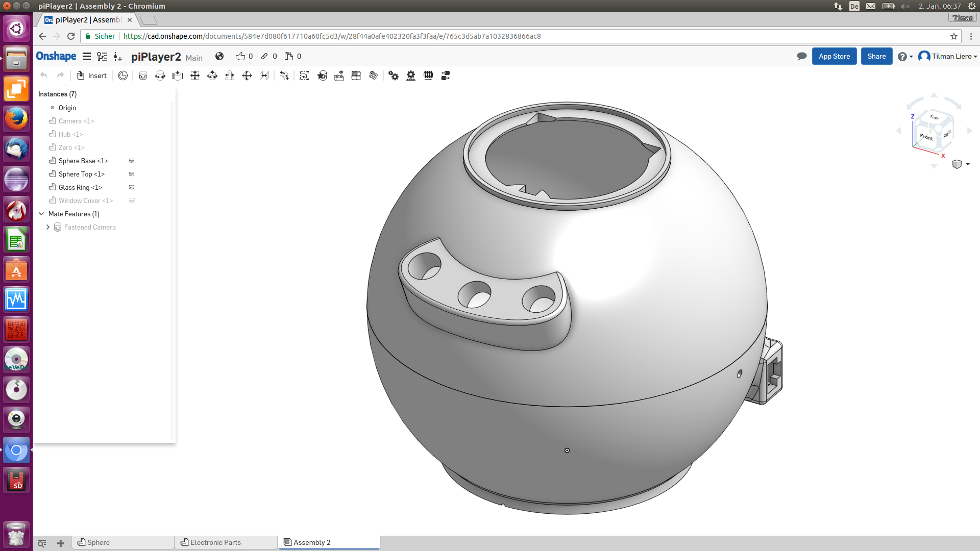
Task: Toggle fixed icon for Sphere Top
Action: point(132,174)
